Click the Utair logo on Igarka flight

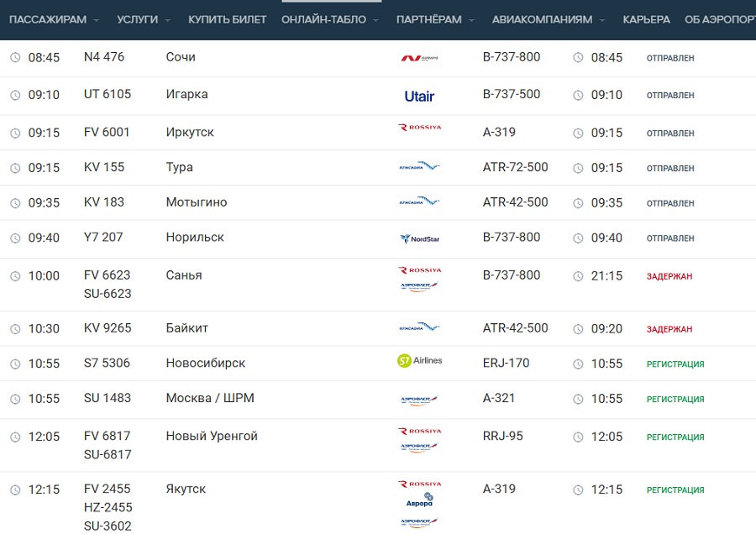point(419,96)
